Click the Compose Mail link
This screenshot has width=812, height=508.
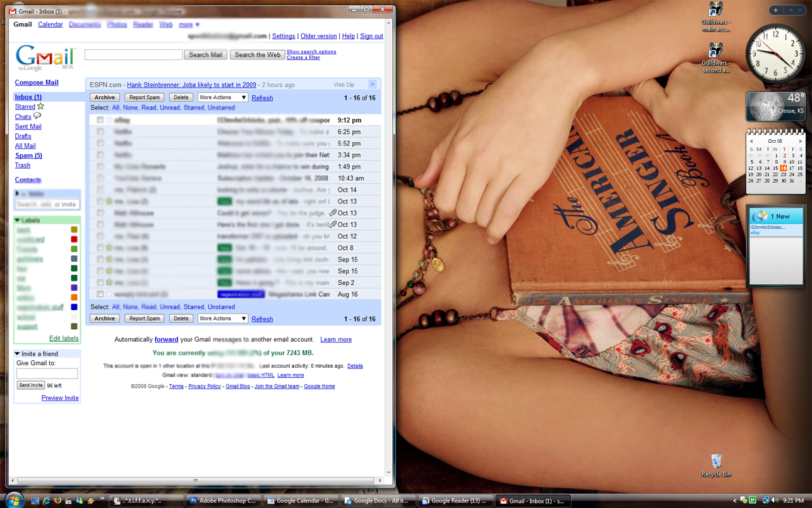pos(37,83)
